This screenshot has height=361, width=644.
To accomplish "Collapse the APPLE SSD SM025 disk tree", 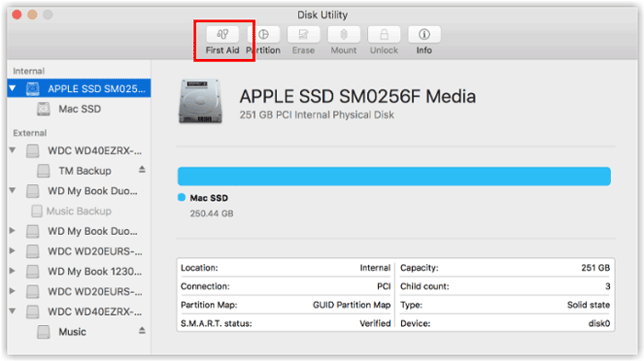I will (13, 88).
